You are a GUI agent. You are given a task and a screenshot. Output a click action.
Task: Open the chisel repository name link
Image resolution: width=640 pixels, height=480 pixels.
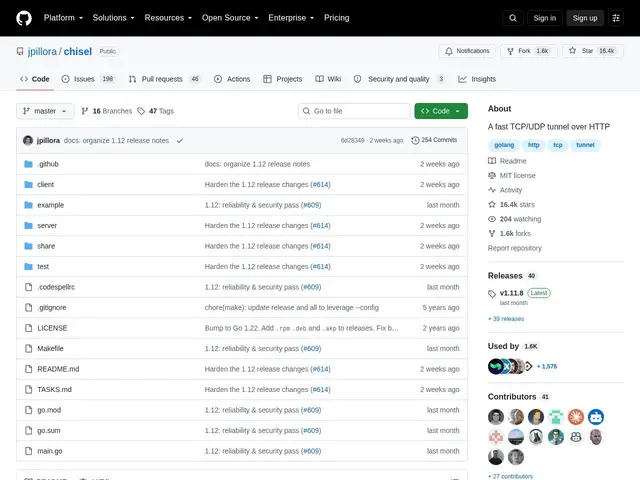click(78, 51)
